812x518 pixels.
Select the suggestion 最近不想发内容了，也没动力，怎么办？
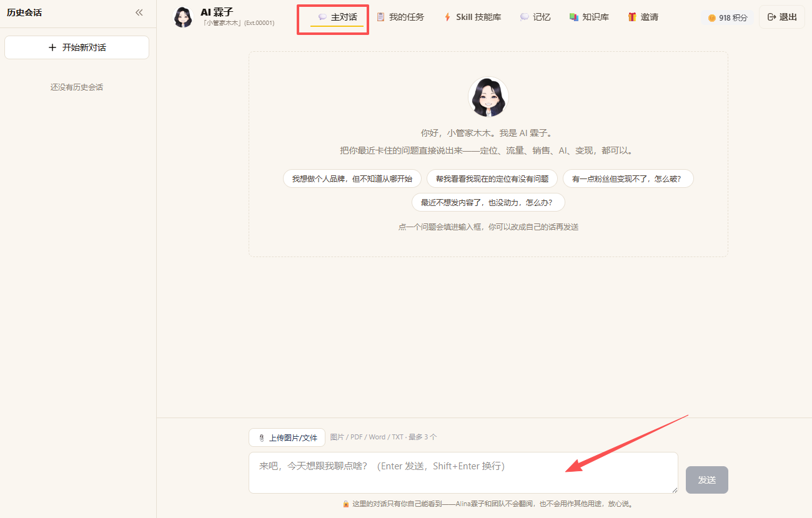click(x=488, y=202)
